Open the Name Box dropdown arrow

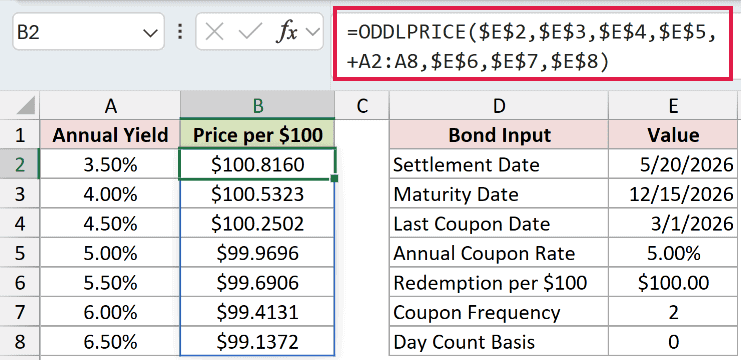tap(150, 33)
